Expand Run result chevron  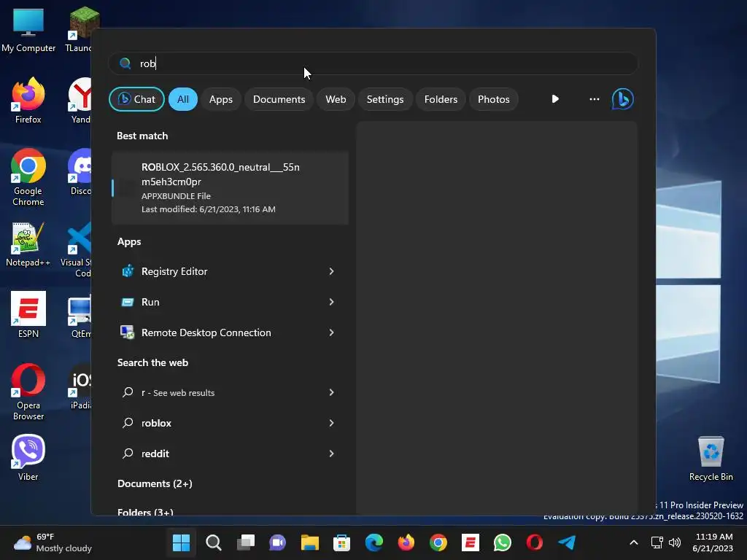(332, 302)
